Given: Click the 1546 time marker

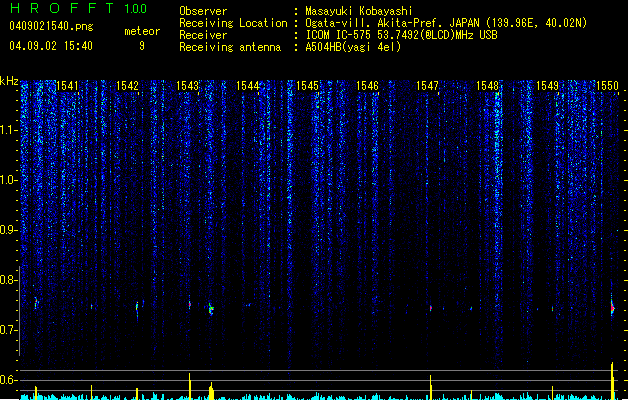Looking at the screenshot, I should pyautogui.click(x=367, y=86).
